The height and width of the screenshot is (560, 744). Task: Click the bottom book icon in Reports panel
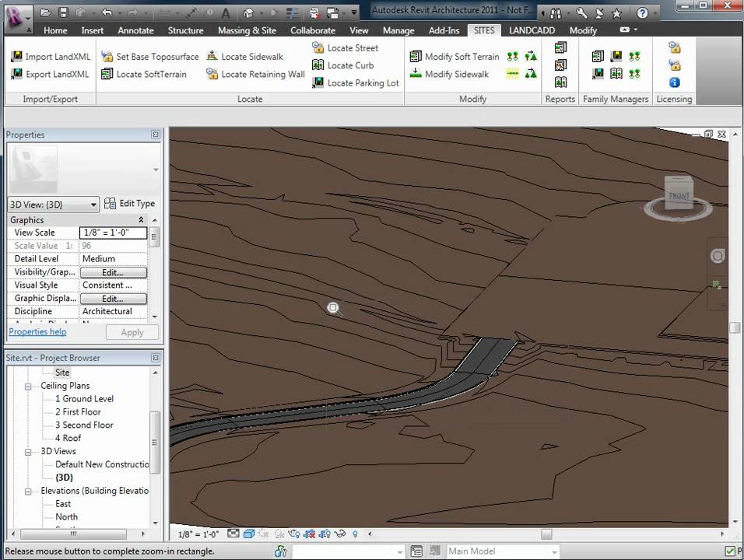[560, 82]
